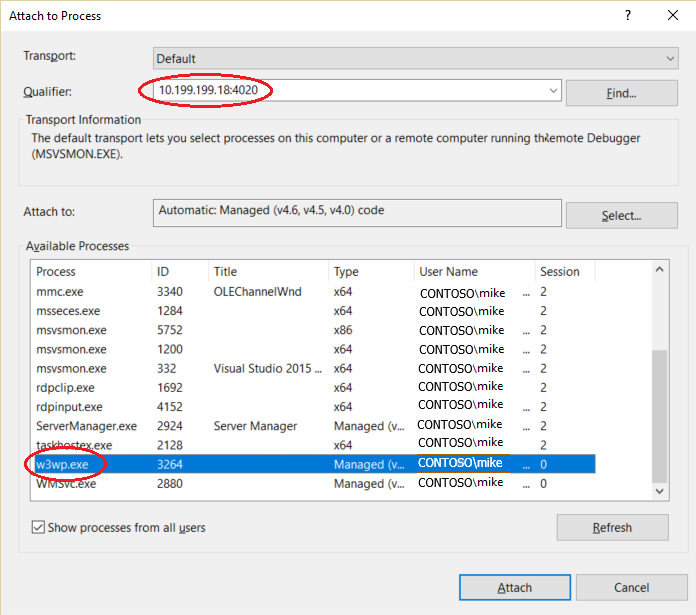This screenshot has width=696, height=615.
Task: Sort by the Session column header
Action: tap(565, 272)
